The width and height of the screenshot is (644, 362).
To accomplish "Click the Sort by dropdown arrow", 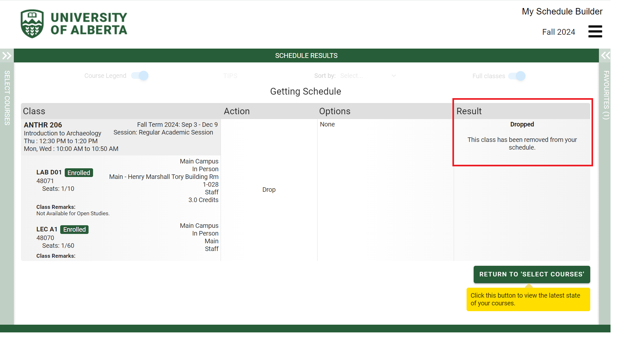I will pos(393,76).
